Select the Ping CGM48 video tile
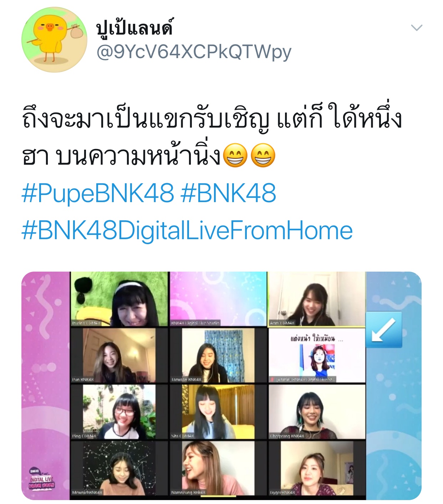 119,412
